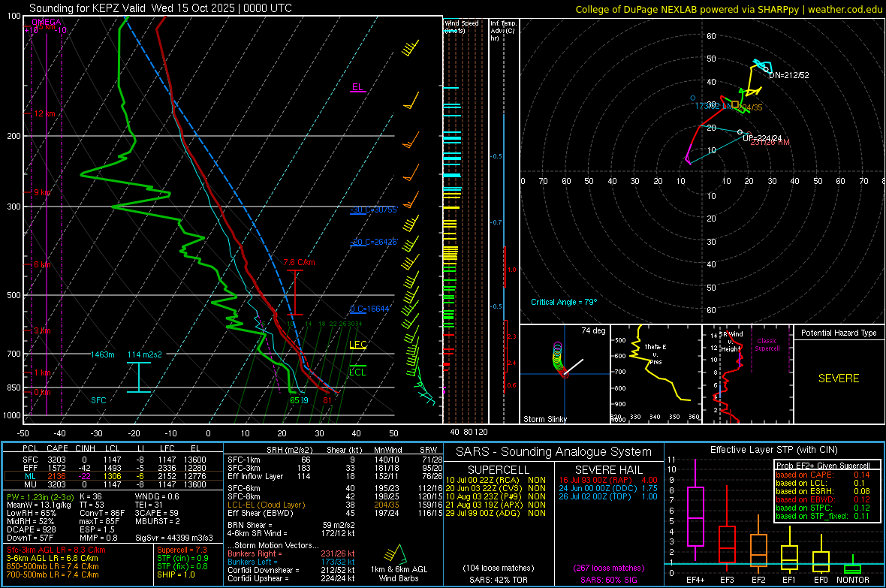
Task: Click the 'PW = 1.23in' value
Action: coord(40,497)
